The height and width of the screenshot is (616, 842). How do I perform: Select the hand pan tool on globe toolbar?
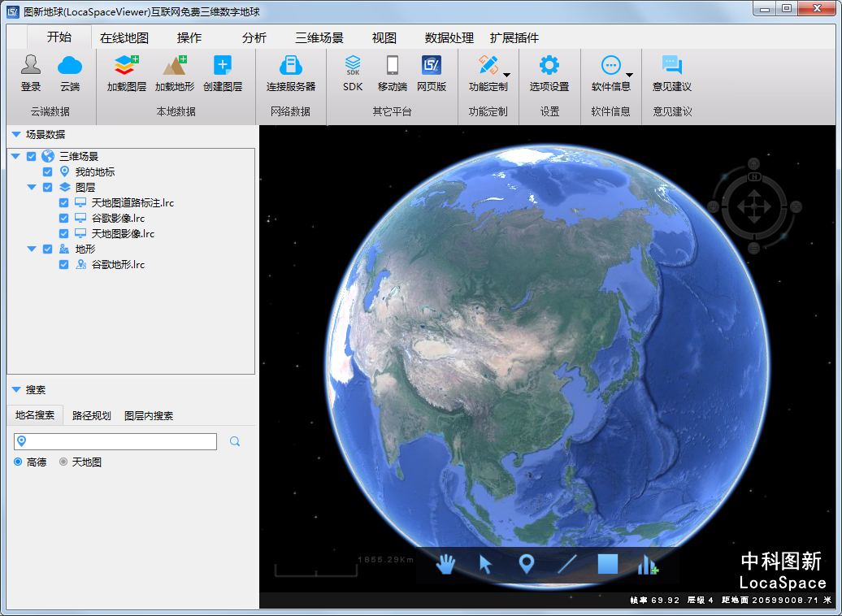[445, 564]
